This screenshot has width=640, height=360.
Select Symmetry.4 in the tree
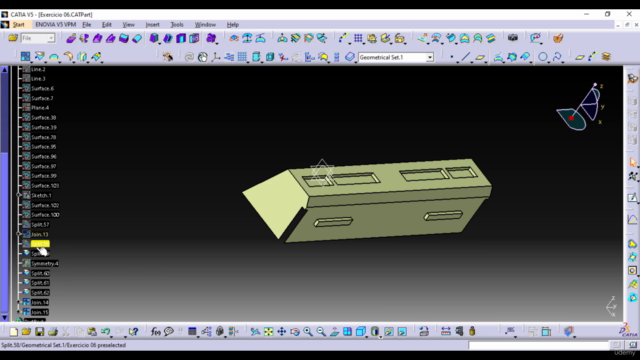tap(44, 263)
